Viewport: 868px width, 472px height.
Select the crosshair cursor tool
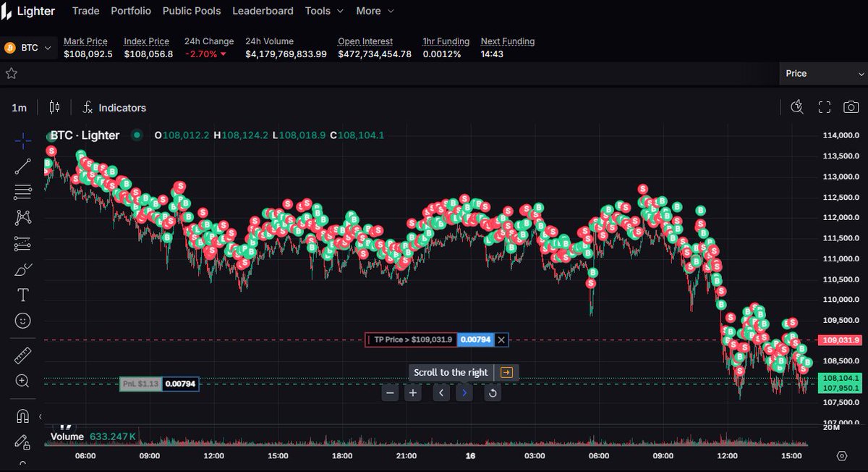(x=22, y=140)
